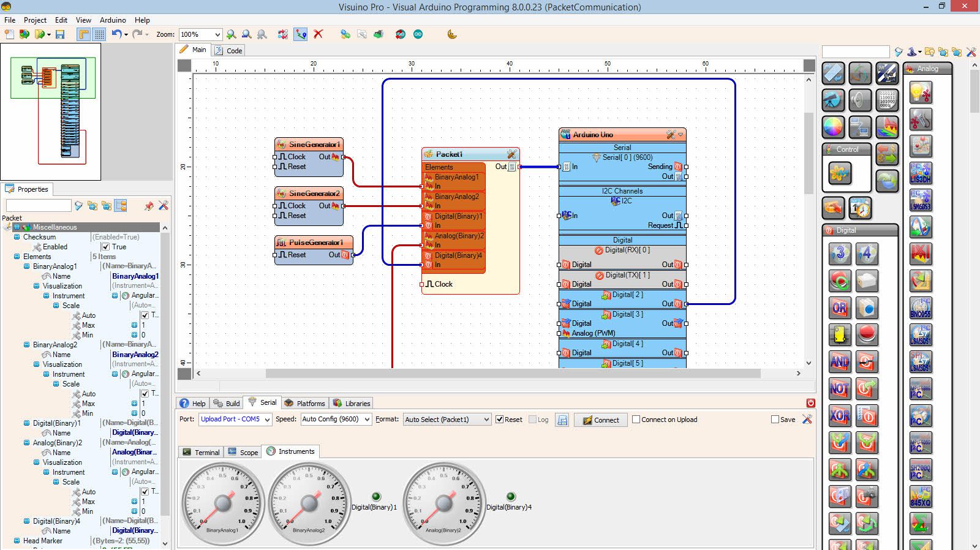
Task: Toggle the ruler display toolbar icon
Action: (x=84, y=34)
